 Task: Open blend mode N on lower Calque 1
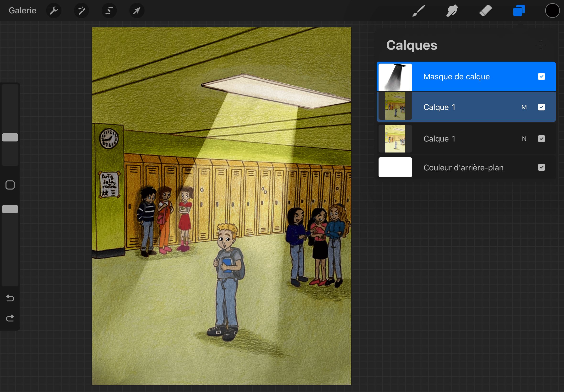[524, 139]
